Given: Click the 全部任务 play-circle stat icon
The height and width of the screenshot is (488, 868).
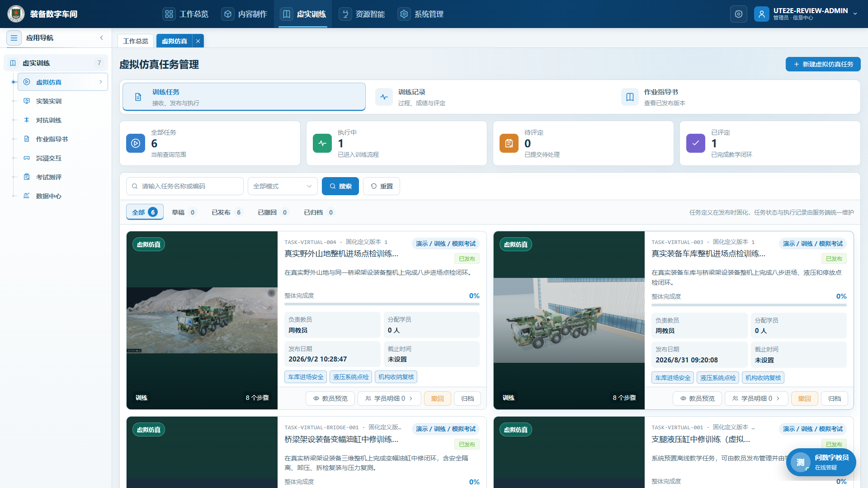Looking at the screenshot, I should 136,143.
